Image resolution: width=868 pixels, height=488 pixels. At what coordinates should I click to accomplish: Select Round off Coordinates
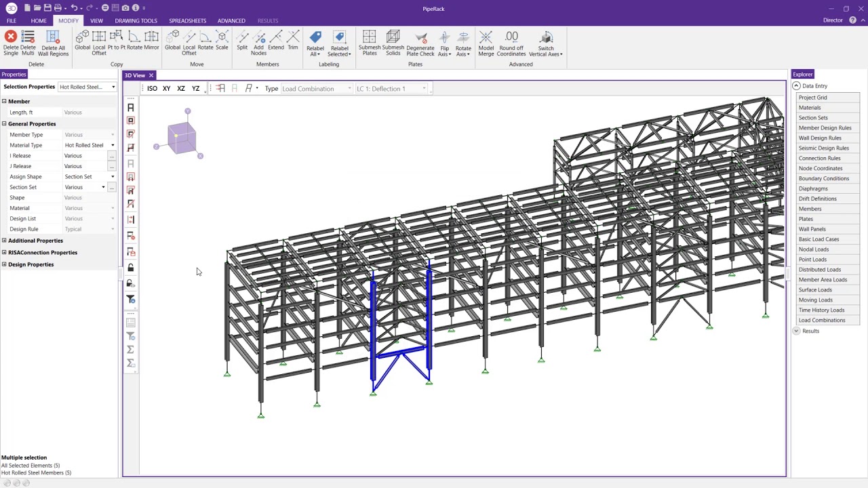pos(511,43)
